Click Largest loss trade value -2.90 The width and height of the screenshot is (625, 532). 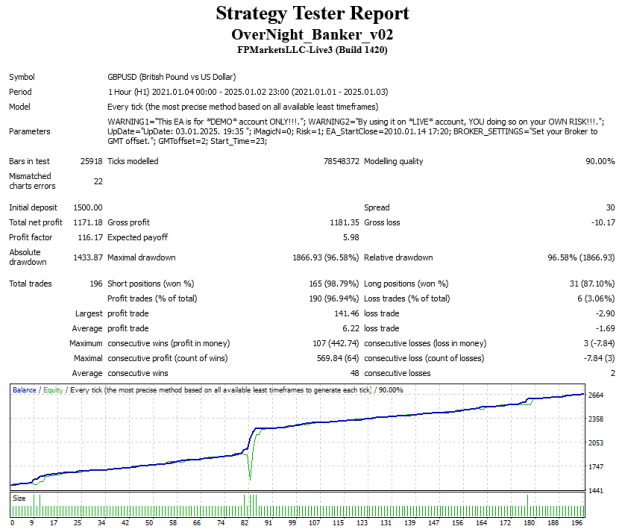click(605, 314)
